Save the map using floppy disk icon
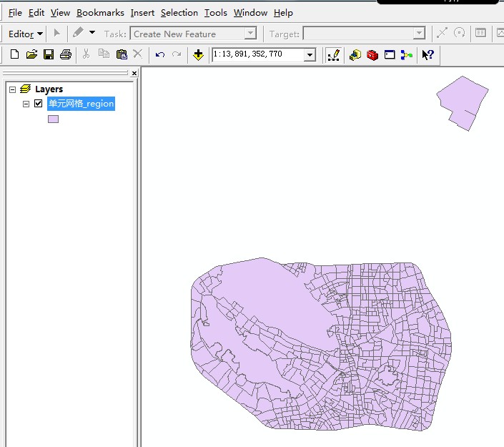 (x=49, y=54)
